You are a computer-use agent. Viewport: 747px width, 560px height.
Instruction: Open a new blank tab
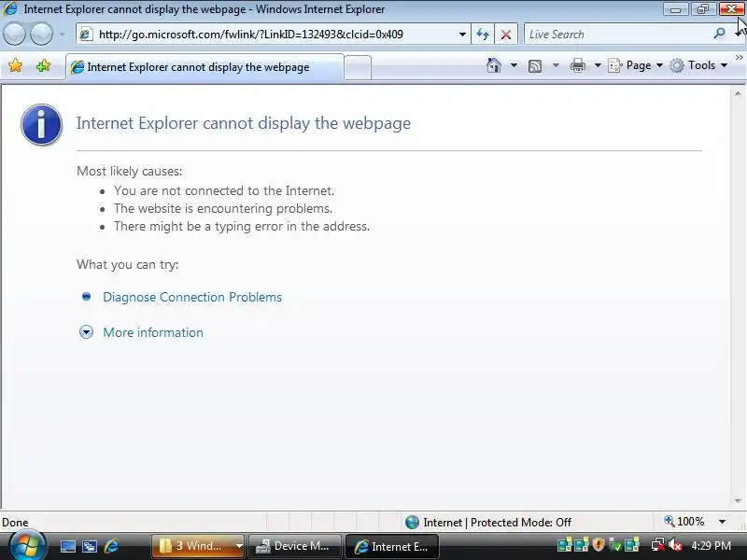(358, 67)
